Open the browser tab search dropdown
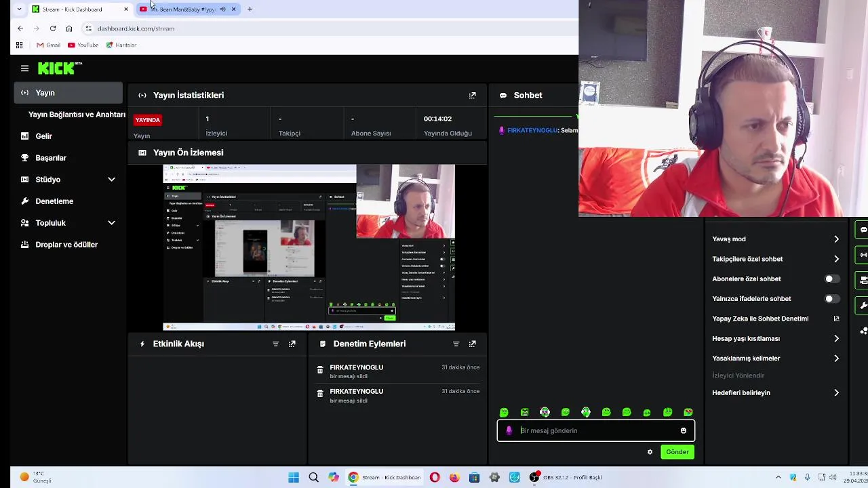 coord(19,9)
